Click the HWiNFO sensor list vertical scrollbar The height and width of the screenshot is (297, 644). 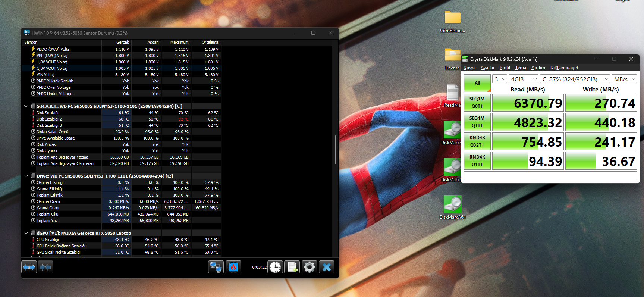[335, 150]
